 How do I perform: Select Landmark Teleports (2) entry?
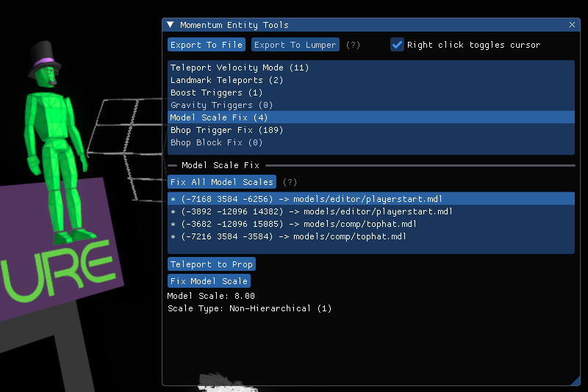(x=226, y=80)
